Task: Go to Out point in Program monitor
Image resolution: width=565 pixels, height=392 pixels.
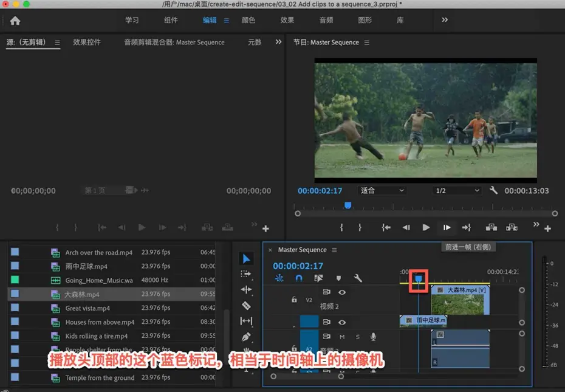Action: (x=467, y=227)
